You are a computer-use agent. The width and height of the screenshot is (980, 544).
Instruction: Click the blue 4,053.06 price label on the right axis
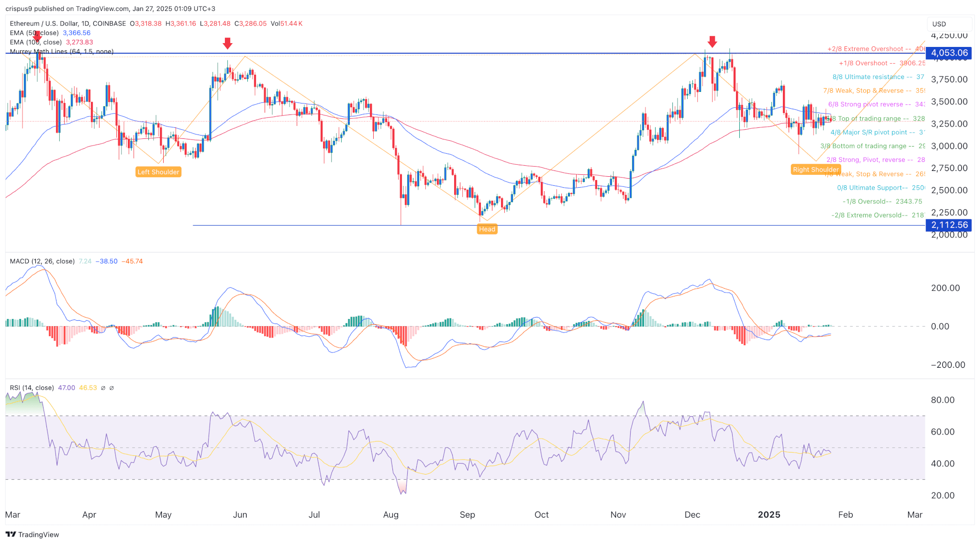point(948,53)
